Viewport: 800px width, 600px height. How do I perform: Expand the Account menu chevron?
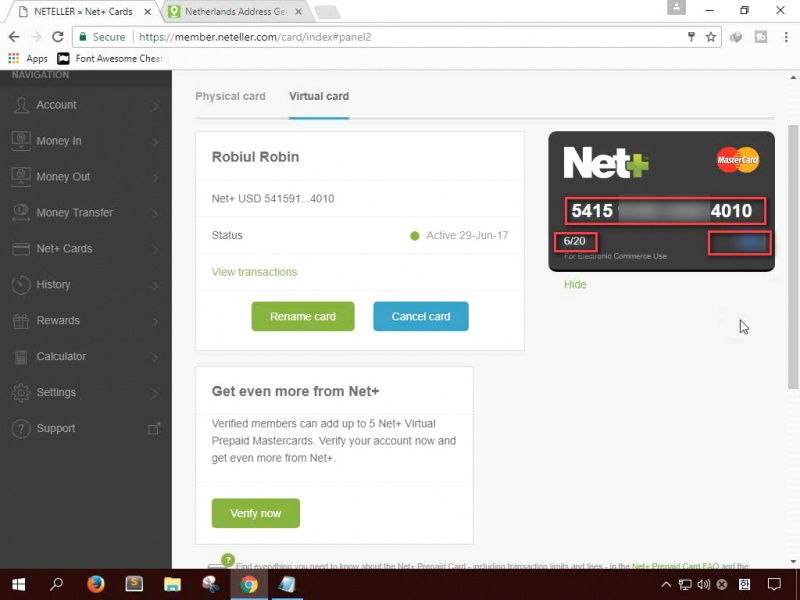[155, 106]
